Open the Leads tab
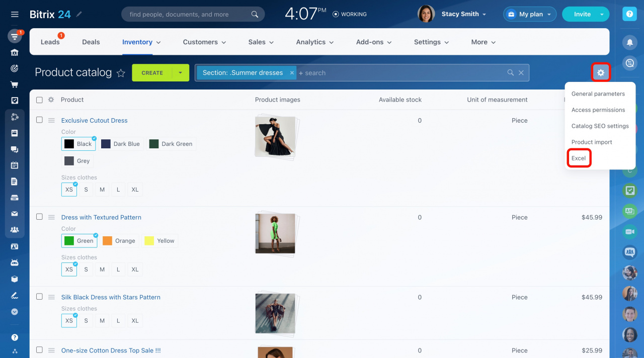Viewport: 644px width, 358px height. pos(50,42)
